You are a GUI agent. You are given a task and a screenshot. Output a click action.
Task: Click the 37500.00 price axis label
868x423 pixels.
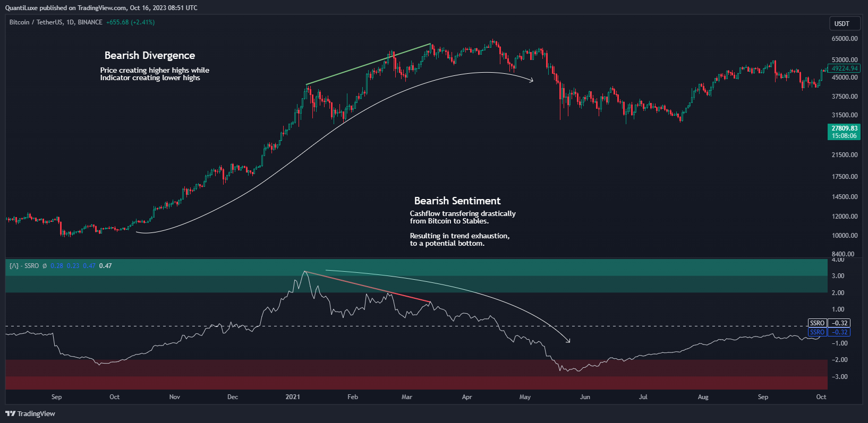click(x=845, y=97)
